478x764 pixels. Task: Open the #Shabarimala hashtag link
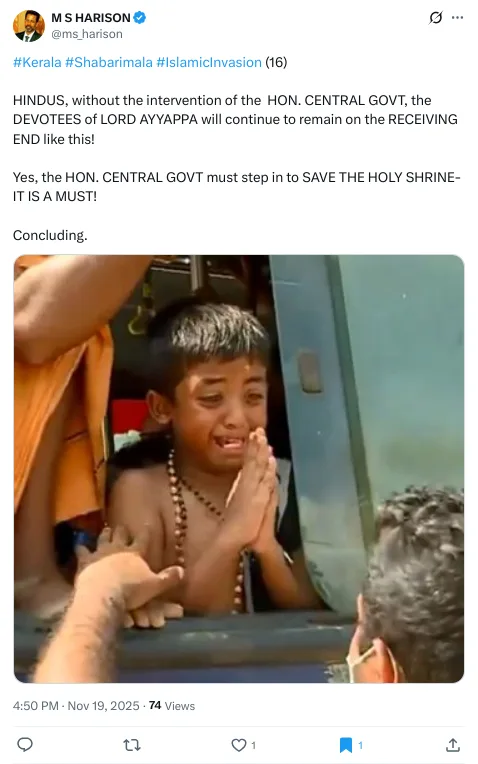pos(109,62)
